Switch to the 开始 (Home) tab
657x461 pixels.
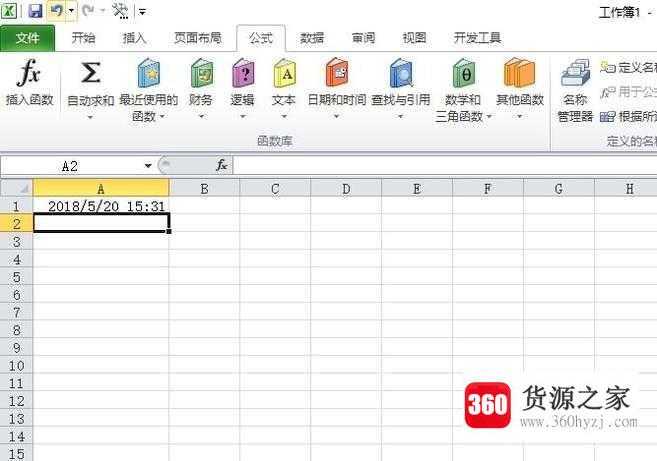pos(83,38)
